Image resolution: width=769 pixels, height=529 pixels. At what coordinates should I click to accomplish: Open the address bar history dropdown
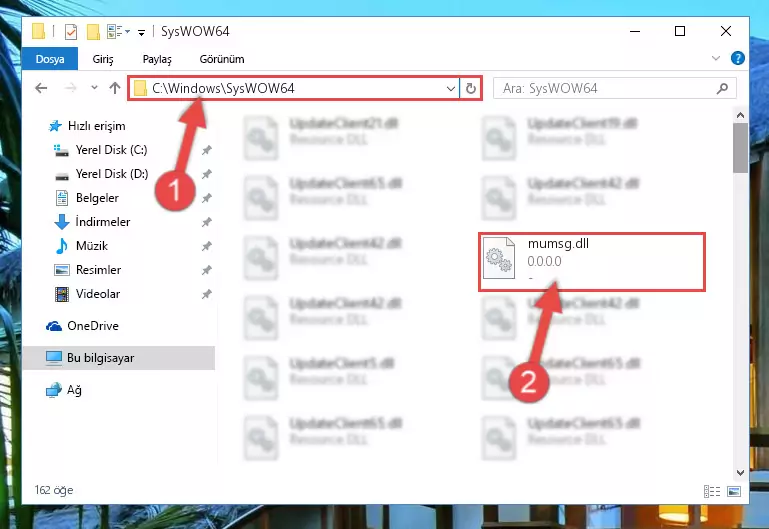pyautogui.click(x=451, y=89)
